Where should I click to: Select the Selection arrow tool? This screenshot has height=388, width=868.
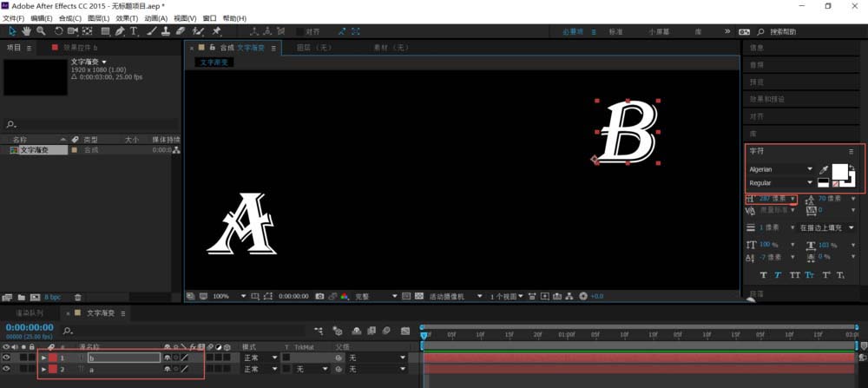tap(12, 31)
